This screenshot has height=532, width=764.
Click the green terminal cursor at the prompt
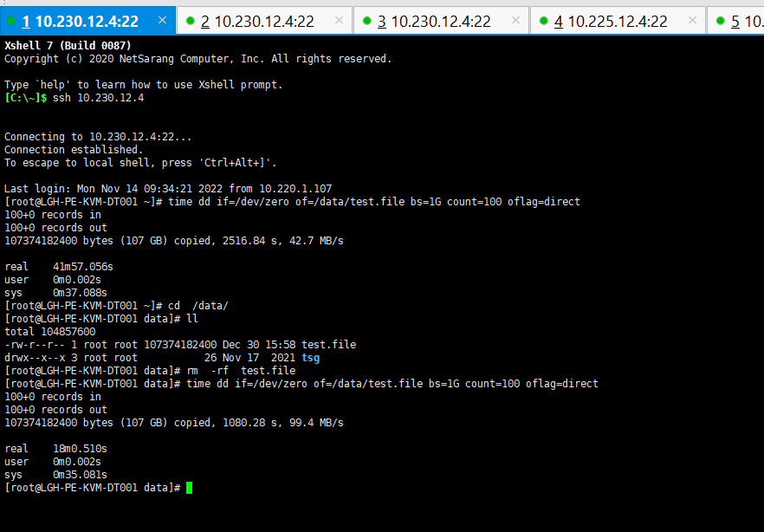pos(189,488)
